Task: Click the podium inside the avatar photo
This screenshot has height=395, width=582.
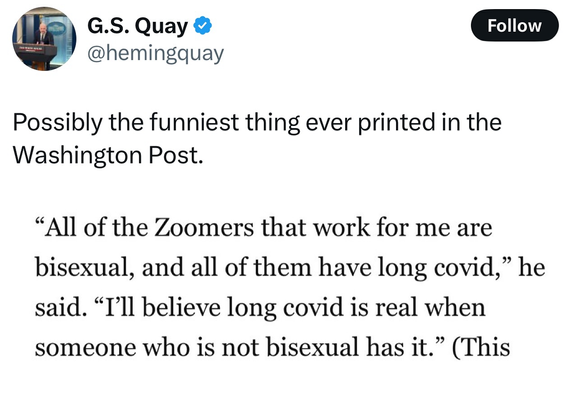Action: pyautogui.click(x=35, y=55)
